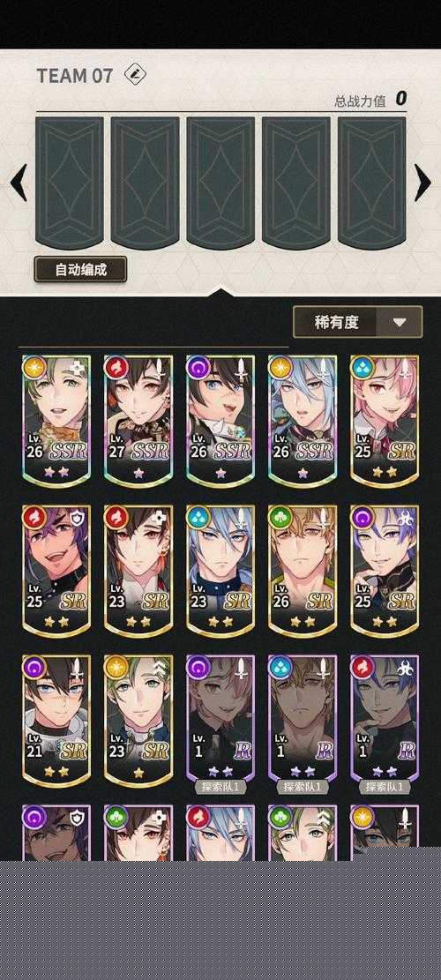Choose the Lv. 26 SSR green-haired light card
This screenshot has width=441, height=980.
(56, 421)
